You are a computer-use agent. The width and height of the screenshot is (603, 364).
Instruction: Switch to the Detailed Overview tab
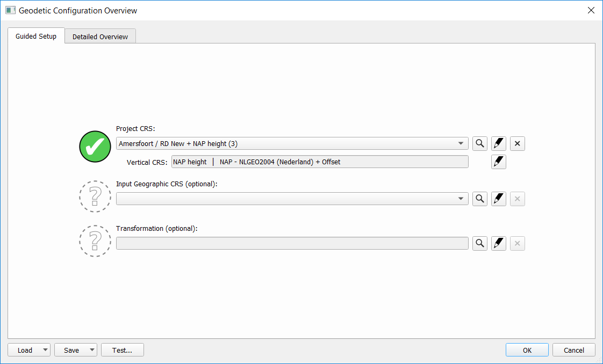click(100, 37)
